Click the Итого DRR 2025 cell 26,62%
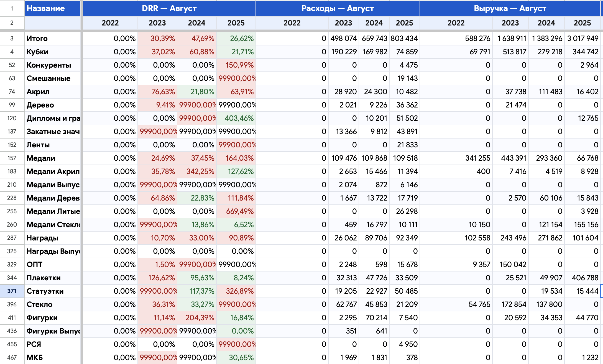The width and height of the screenshot is (603, 364). (x=236, y=39)
